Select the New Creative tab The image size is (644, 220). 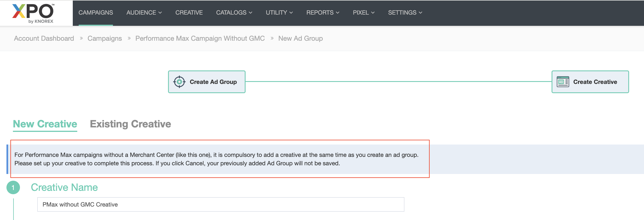(x=45, y=124)
